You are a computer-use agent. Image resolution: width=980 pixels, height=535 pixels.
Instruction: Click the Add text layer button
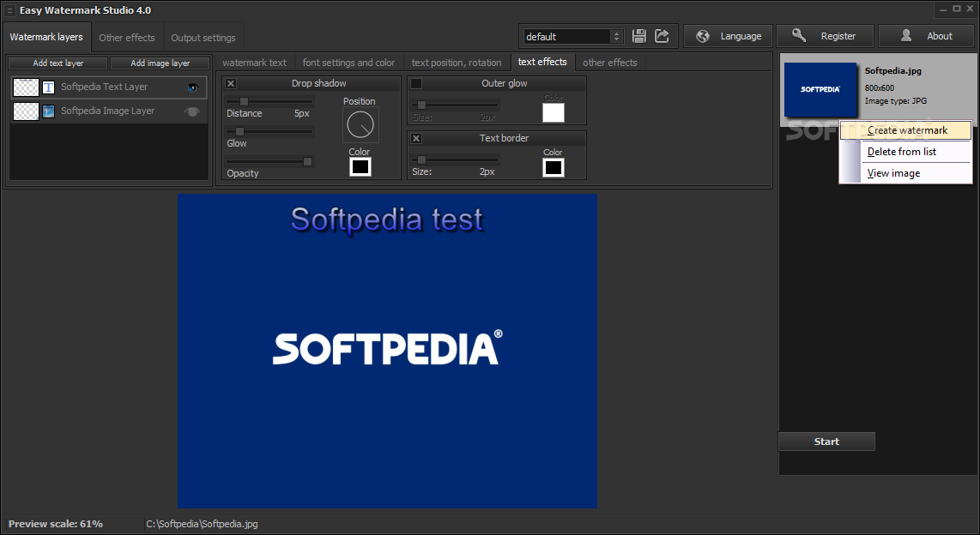tap(58, 63)
